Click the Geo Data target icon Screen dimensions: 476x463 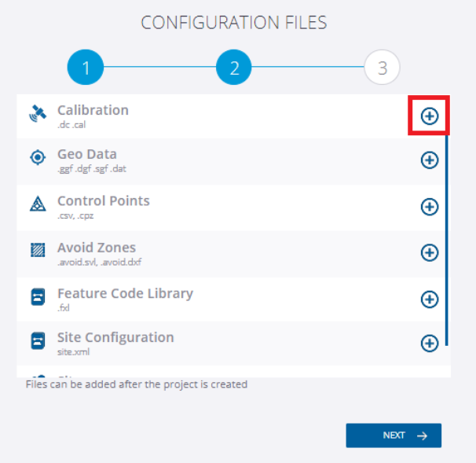38,158
